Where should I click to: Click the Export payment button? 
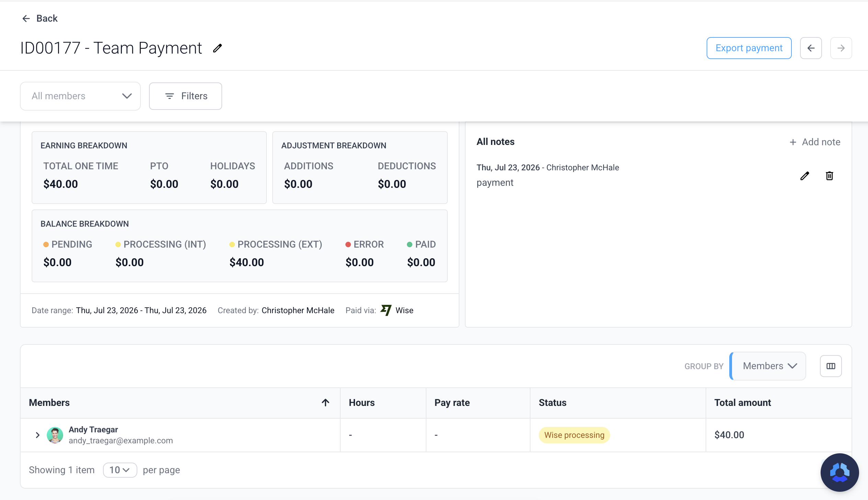(749, 48)
